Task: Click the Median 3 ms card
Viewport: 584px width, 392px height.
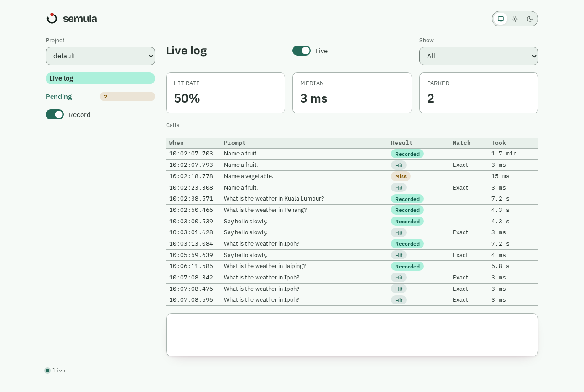Action: pos(352,93)
